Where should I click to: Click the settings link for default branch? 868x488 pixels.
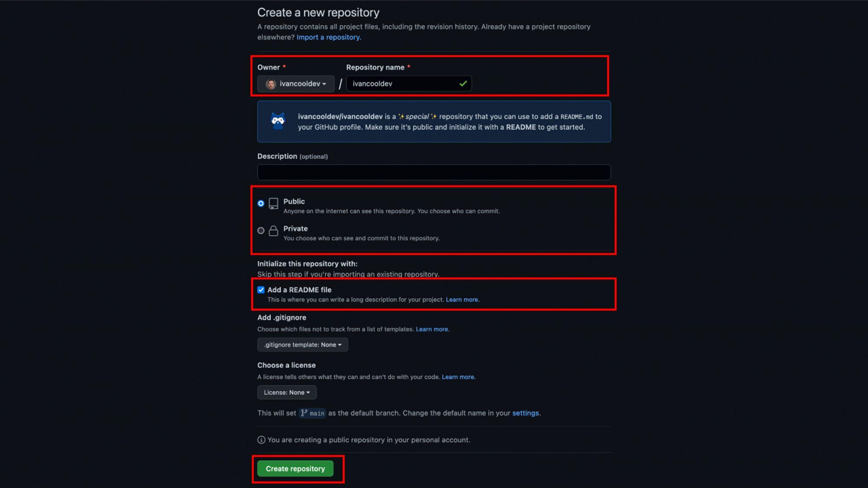pos(525,413)
